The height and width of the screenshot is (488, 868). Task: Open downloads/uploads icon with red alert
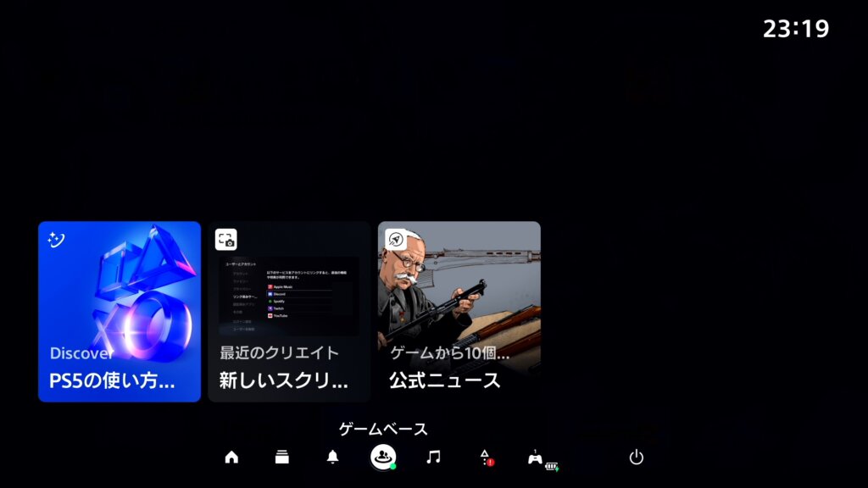486,457
